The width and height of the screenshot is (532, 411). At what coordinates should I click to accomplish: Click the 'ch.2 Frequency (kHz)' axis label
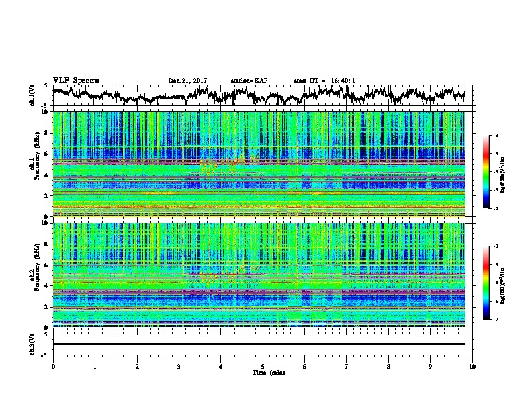click(34, 267)
